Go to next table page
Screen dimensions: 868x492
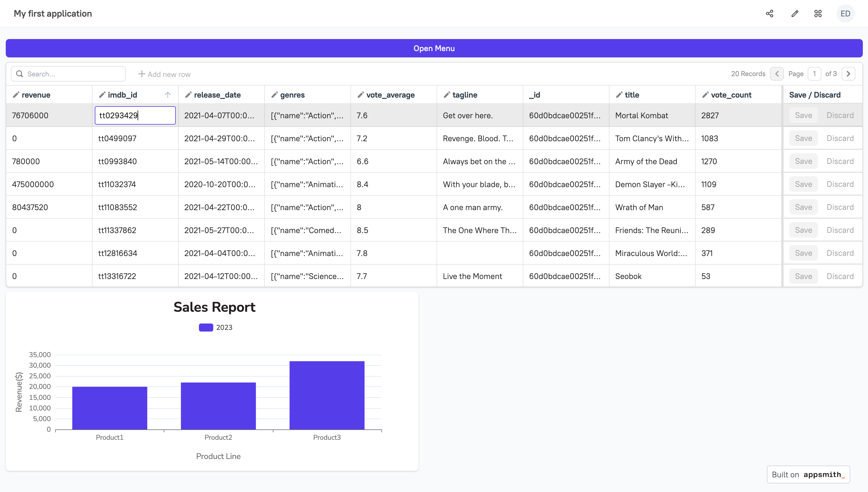[848, 74]
